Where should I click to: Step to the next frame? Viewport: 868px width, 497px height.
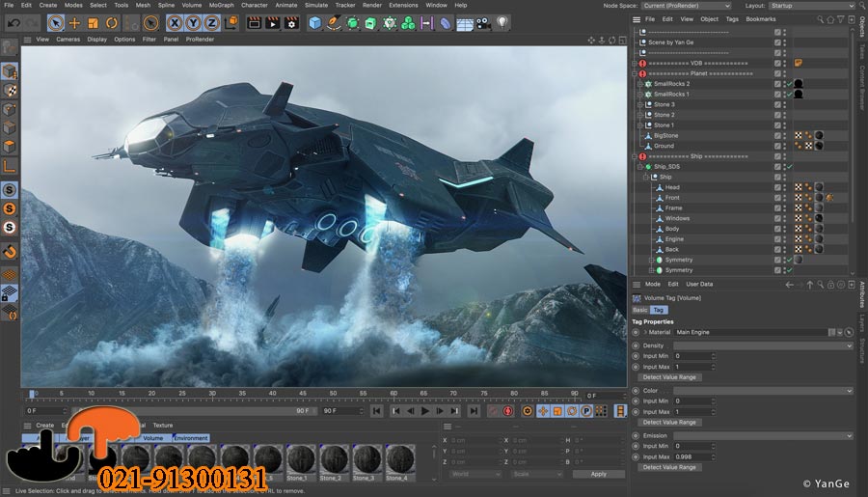click(x=440, y=411)
